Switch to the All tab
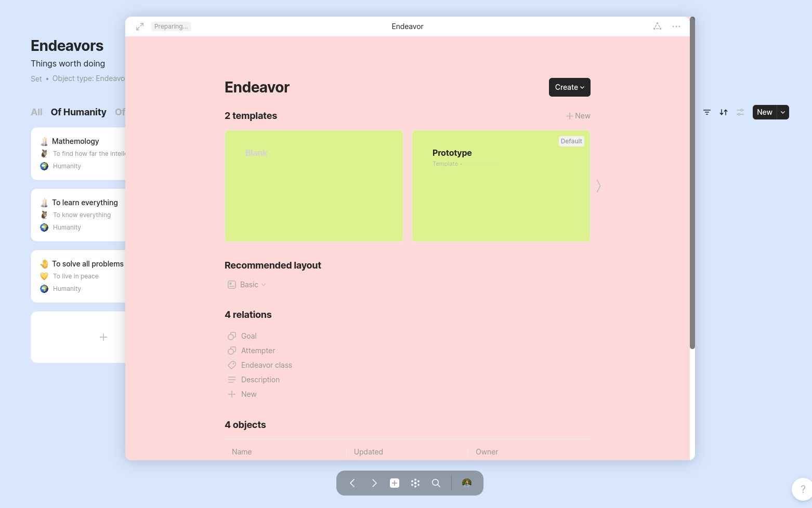 click(36, 112)
